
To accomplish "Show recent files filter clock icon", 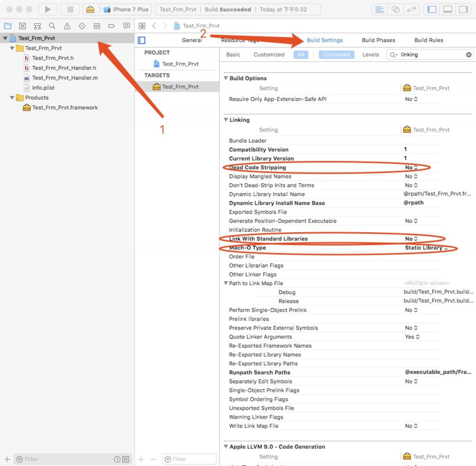I will pyautogui.click(x=117, y=459).
